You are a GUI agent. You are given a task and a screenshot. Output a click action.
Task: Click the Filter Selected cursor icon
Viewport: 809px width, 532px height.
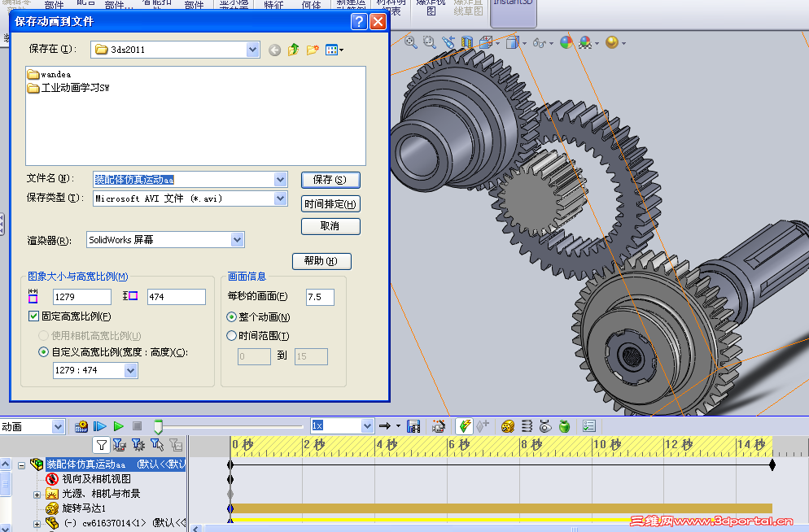pos(157,445)
